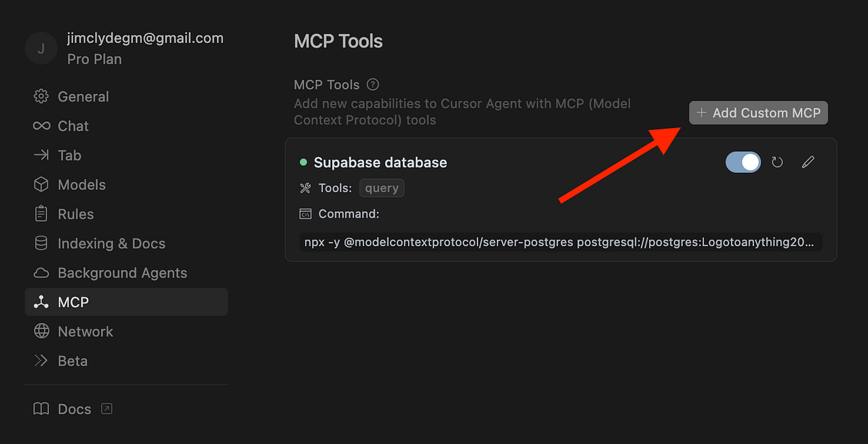Click the pencil edit icon for Supabase
This screenshot has height=444, width=868.
[808, 163]
